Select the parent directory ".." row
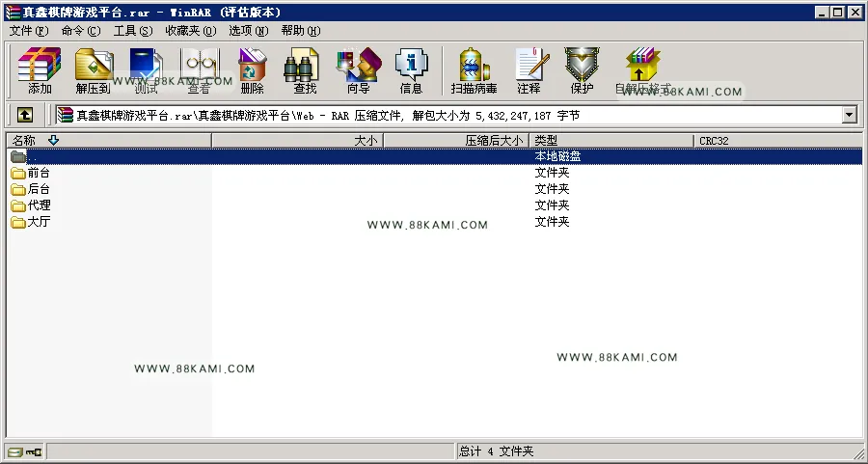This screenshot has width=868, height=464. [434, 156]
